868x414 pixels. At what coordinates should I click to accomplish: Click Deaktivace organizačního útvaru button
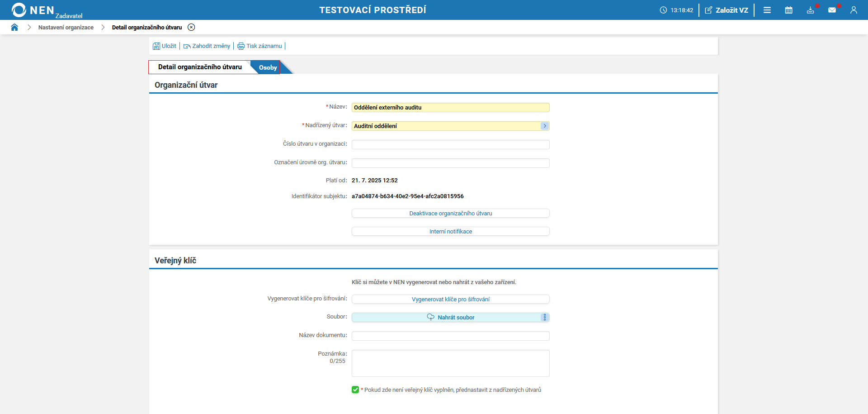(451, 213)
